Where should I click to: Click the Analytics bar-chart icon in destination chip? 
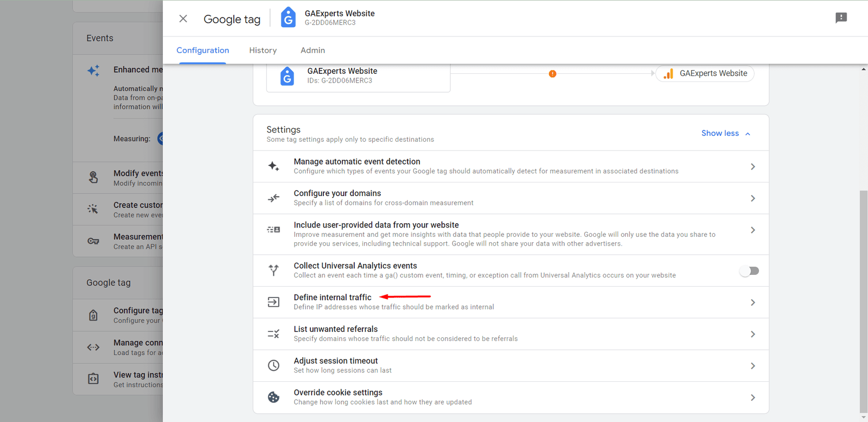(x=668, y=74)
